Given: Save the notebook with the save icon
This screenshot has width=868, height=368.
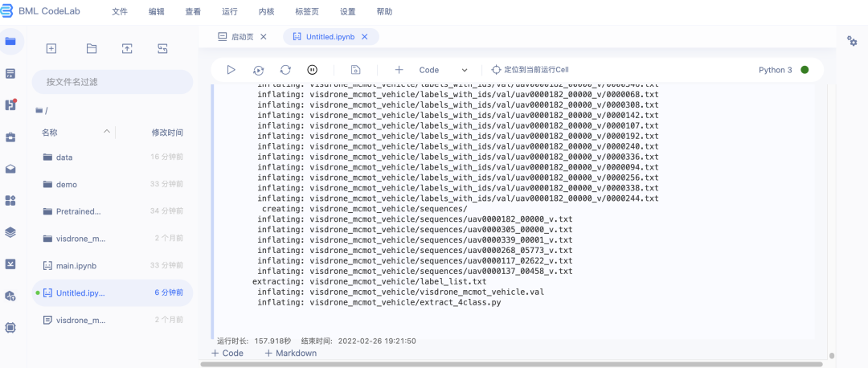Looking at the screenshot, I should click(x=356, y=70).
